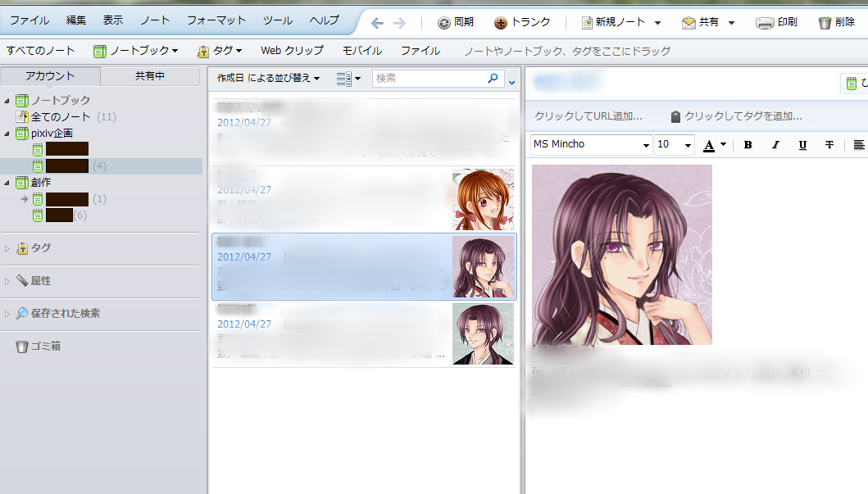Click the Share (共有) envelope icon

(x=688, y=23)
